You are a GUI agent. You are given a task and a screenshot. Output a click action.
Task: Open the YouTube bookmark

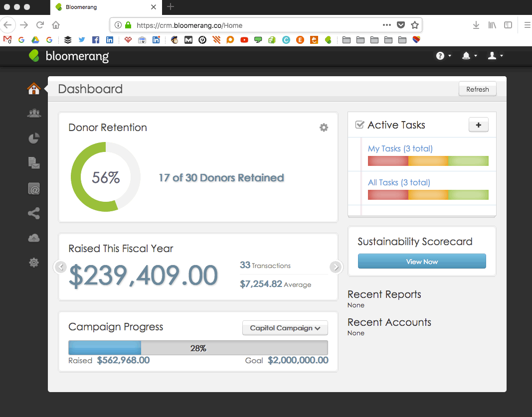244,40
